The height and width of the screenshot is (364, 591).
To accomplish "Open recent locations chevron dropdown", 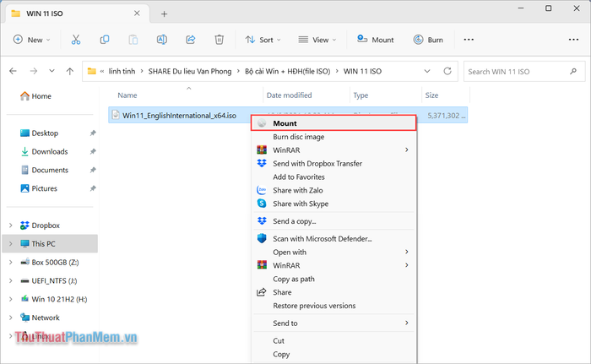I will (x=52, y=71).
